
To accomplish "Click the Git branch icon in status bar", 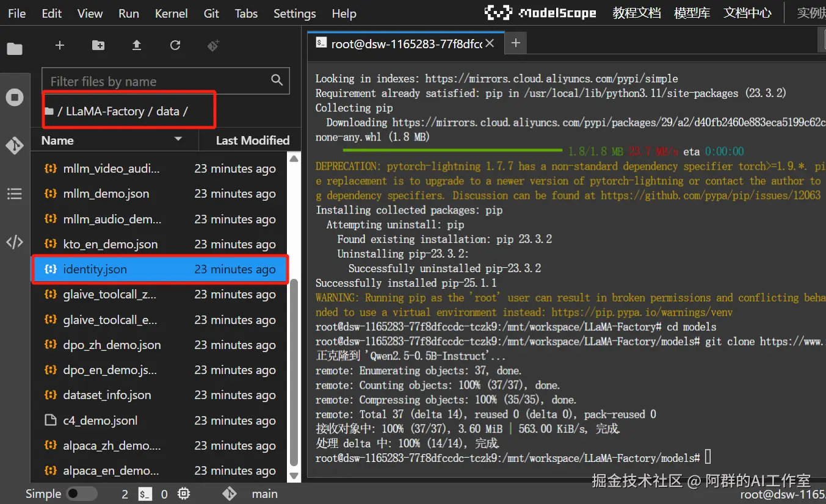I will tap(230, 494).
